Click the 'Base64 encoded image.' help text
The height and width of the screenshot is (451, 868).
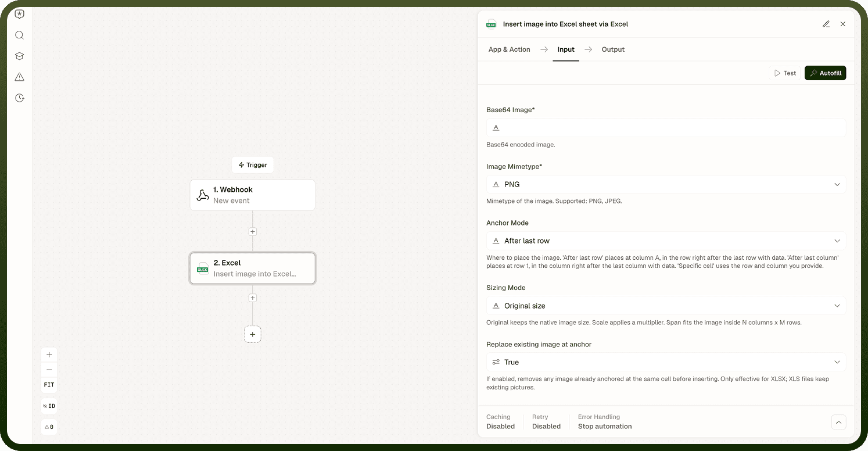coord(521,145)
